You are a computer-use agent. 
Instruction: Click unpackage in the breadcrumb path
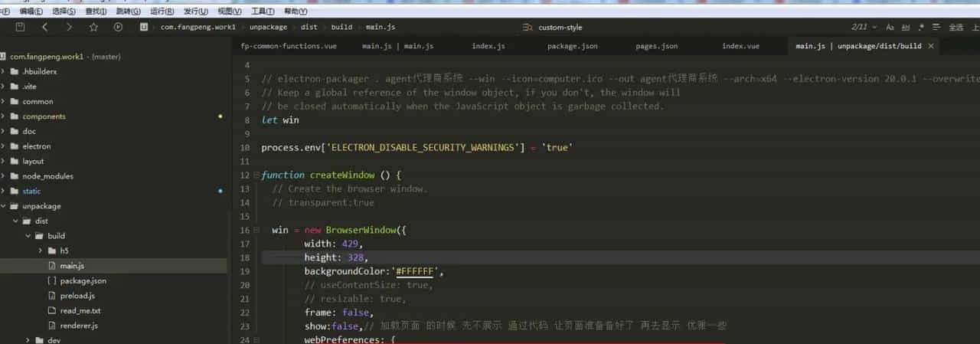pyautogui.click(x=268, y=27)
